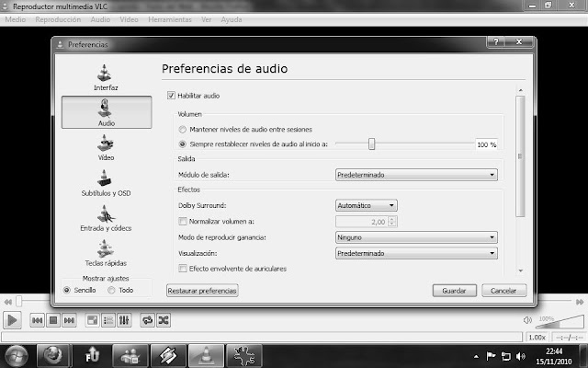Select Todo settings view
Viewport: 588px width, 368px height.
pyautogui.click(x=111, y=291)
